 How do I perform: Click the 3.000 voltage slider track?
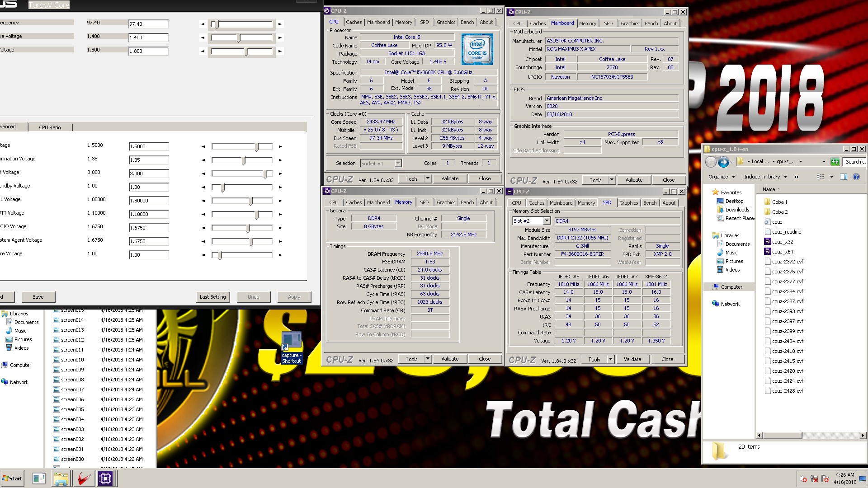pos(242,174)
